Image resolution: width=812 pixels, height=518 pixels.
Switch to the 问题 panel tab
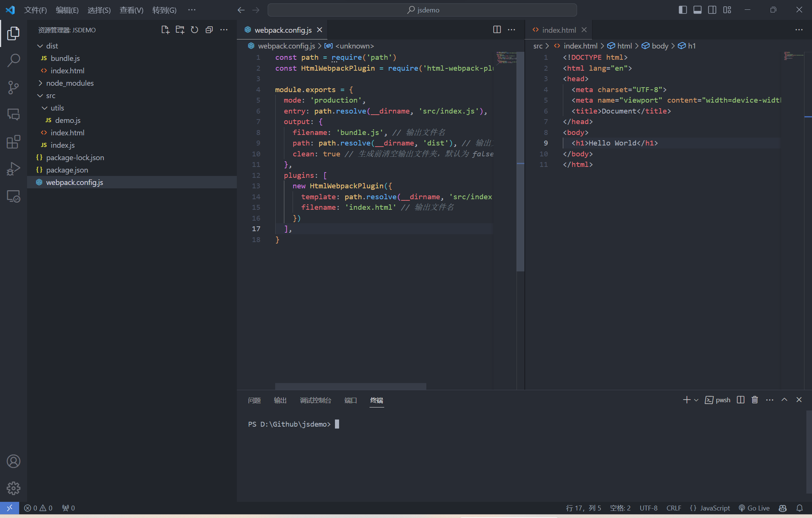click(x=254, y=400)
